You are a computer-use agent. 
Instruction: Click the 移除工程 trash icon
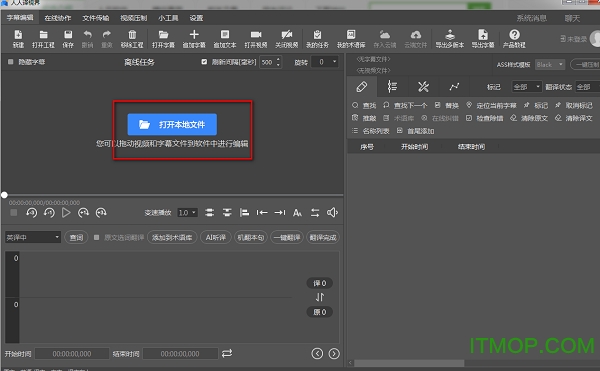pos(132,35)
